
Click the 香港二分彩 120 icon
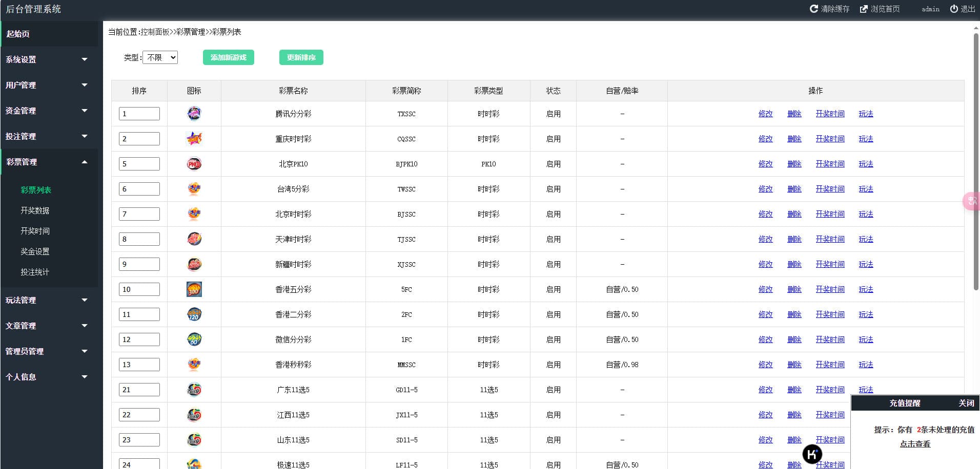(194, 314)
